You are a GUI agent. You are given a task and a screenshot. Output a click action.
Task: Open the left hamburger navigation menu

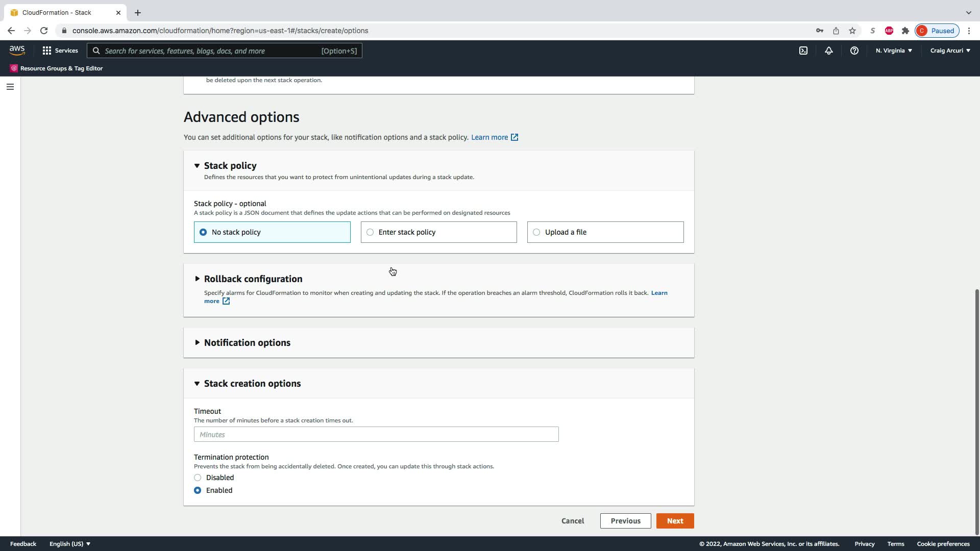(10, 87)
